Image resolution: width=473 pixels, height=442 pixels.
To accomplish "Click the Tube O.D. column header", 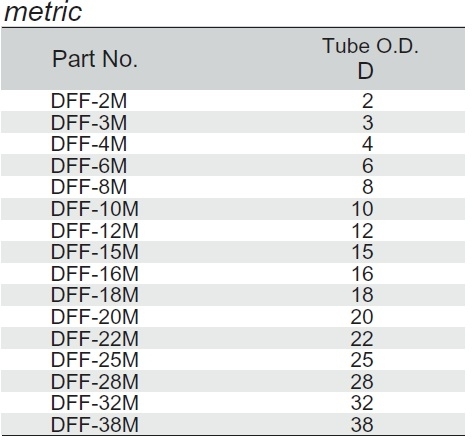I will click(370, 46).
